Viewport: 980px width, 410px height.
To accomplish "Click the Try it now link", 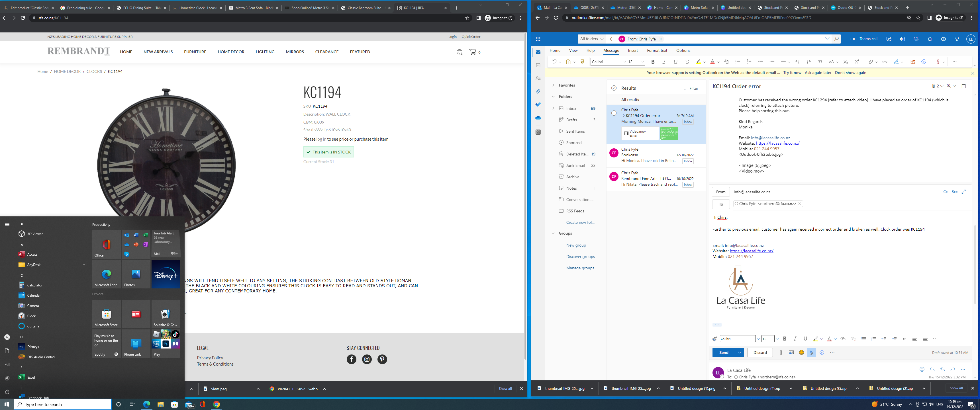I will tap(792, 73).
